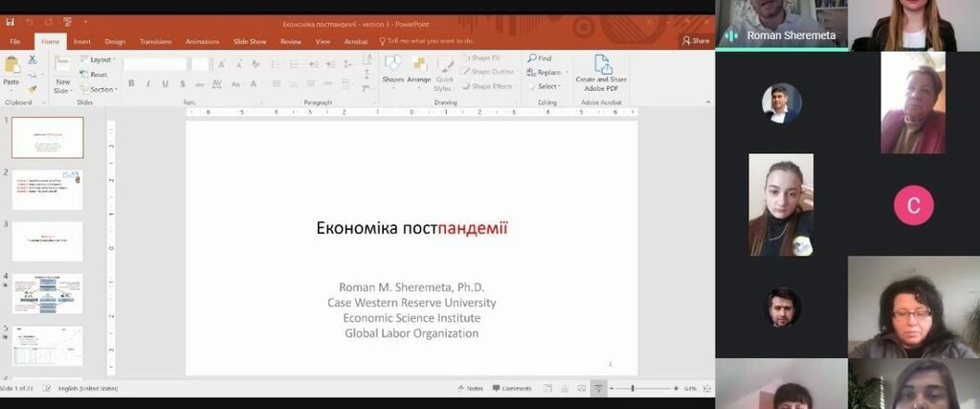980x409 pixels.
Task: Click the Paste clipboard icon
Action: point(11,65)
